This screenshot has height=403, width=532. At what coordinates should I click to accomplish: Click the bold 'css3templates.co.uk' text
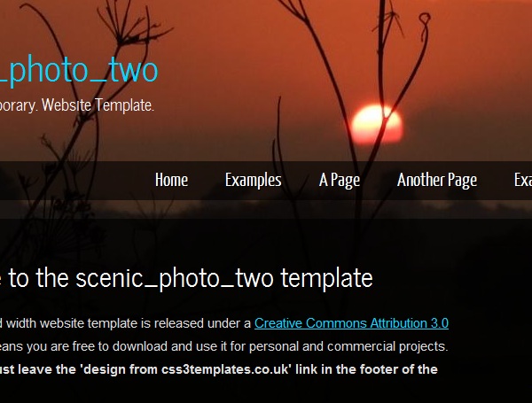(x=225, y=369)
